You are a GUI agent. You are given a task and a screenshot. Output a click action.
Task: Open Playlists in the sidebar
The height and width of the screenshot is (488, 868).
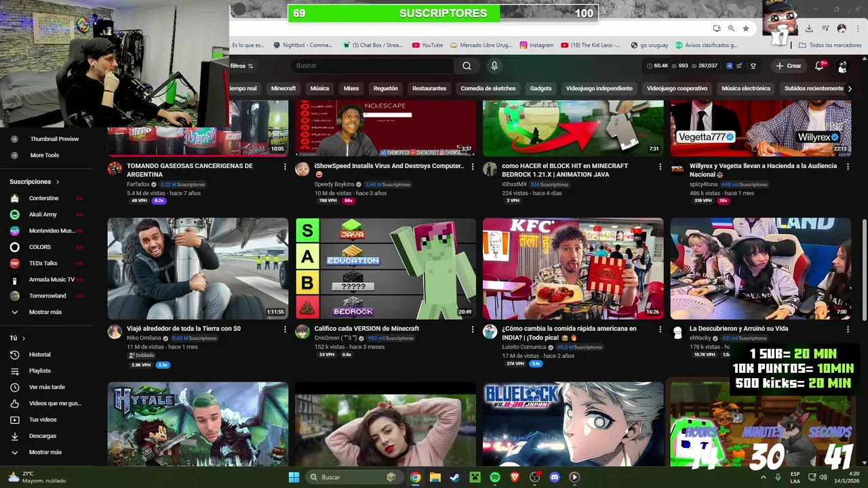click(x=39, y=371)
